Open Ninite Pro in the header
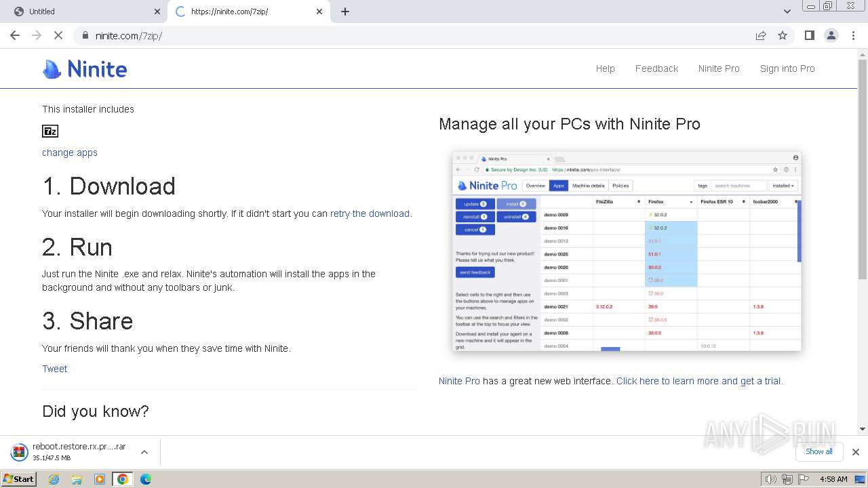The image size is (868, 488). 719,68
